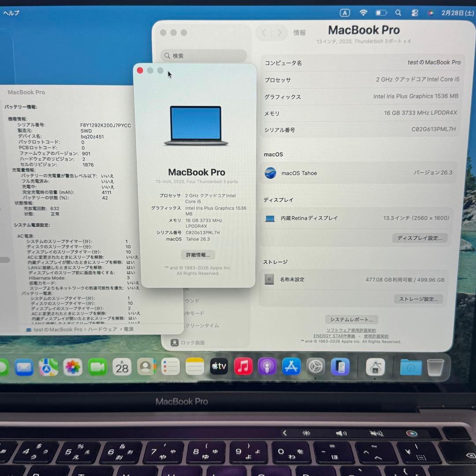Viewport: 476px width, 476px height.
Task: Go back in System Settings
Action: pyautogui.click(x=264, y=33)
